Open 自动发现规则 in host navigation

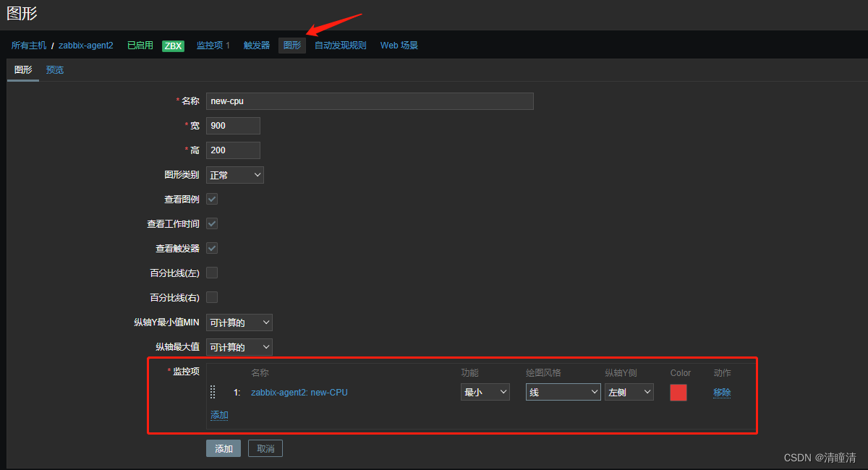(x=341, y=46)
